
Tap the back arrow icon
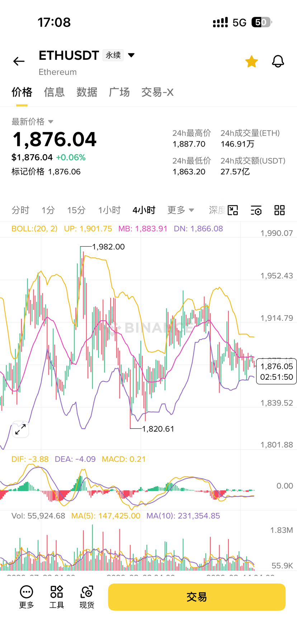19,61
